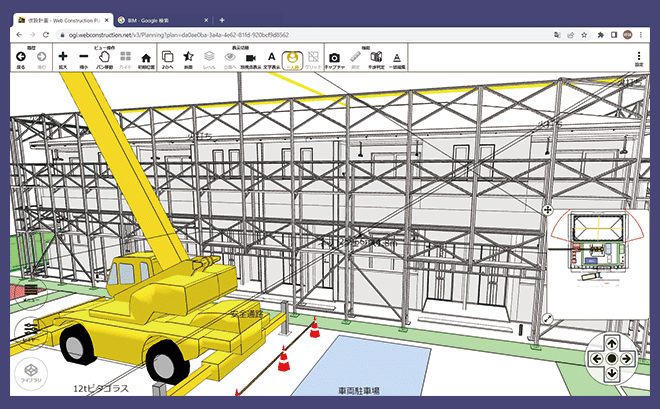
Task: Open the three-dot settings menu
Action: coord(638,58)
